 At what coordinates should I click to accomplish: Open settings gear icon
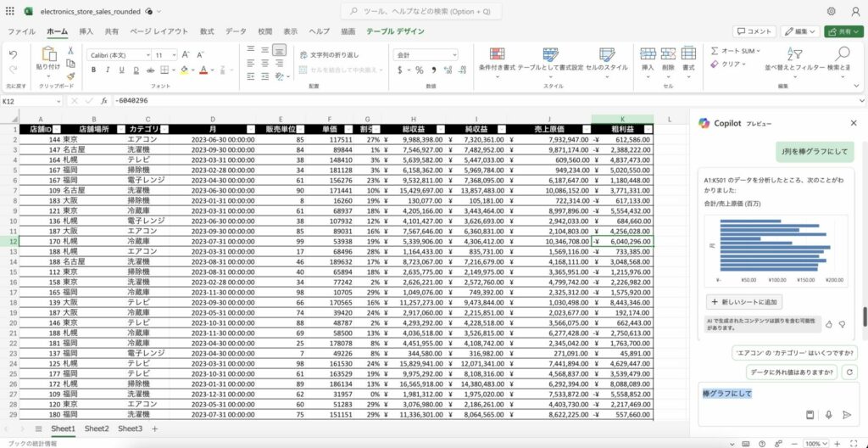pos(831,11)
